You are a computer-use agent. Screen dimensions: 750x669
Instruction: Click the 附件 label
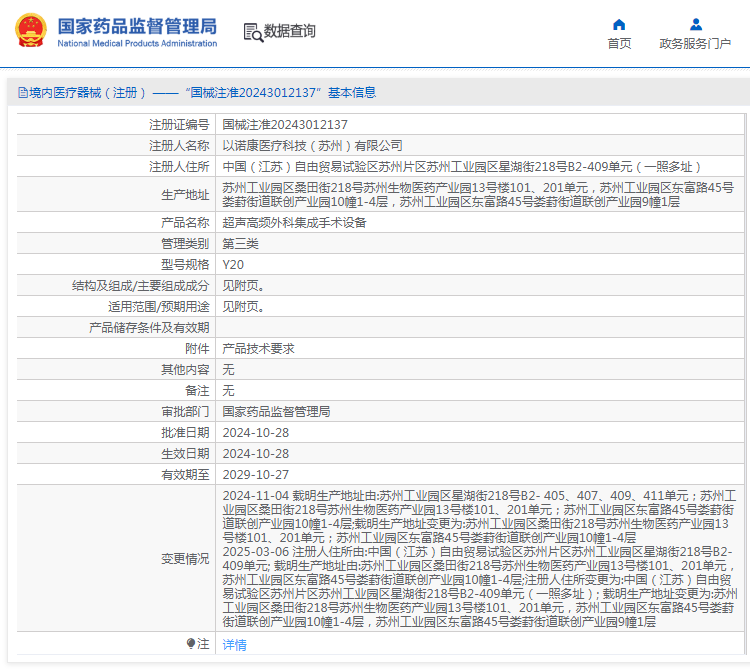pos(198,349)
